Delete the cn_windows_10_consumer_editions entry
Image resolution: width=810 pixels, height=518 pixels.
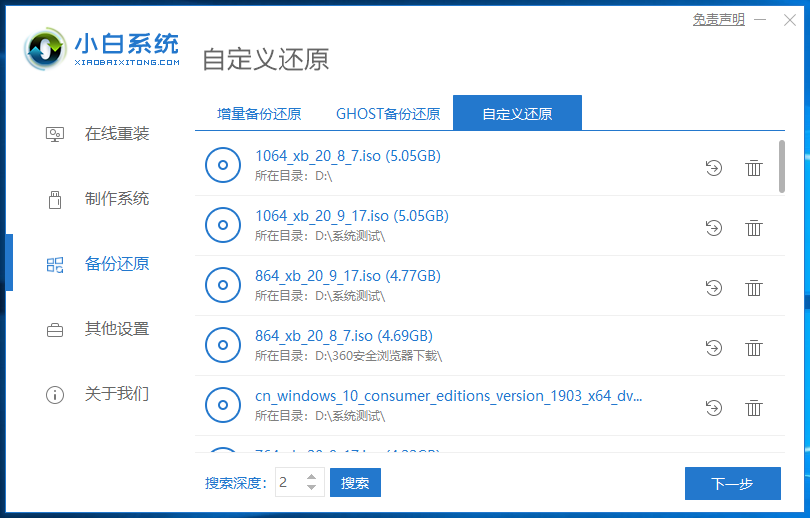[x=754, y=407]
